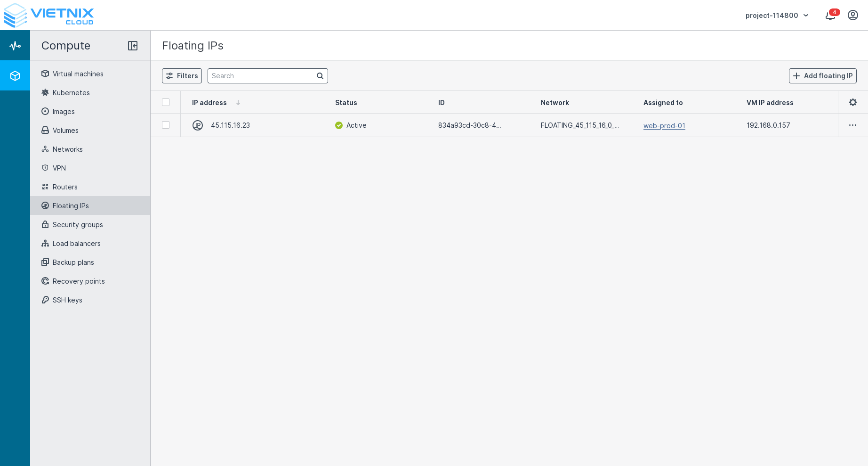Open the Volumes section
The image size is (868, 466).
click(65, 130)
